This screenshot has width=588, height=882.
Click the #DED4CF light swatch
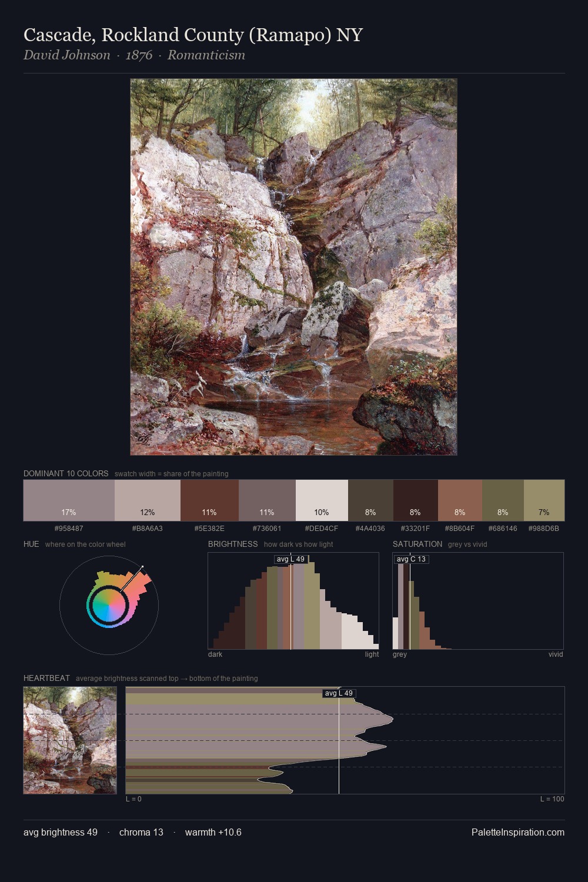click(x=322, y=500)
